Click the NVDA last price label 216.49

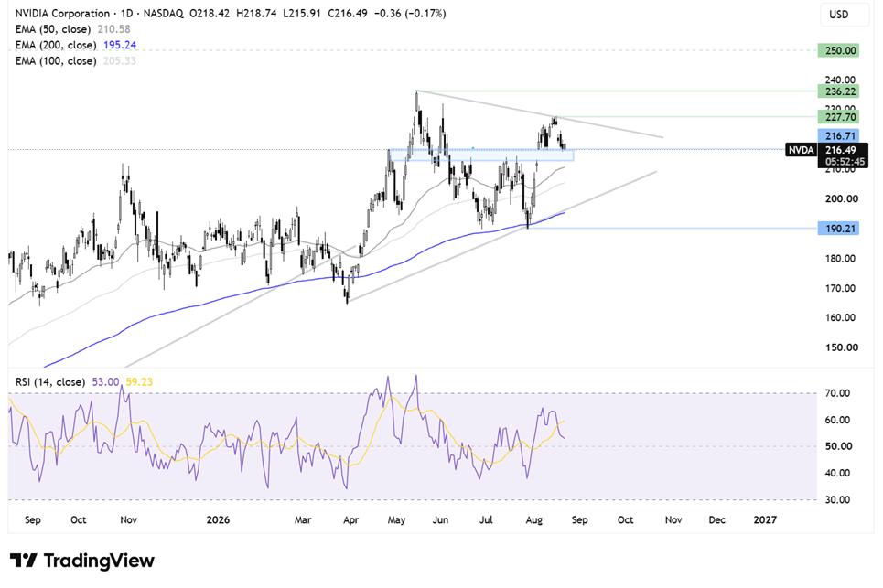[827, 150]
